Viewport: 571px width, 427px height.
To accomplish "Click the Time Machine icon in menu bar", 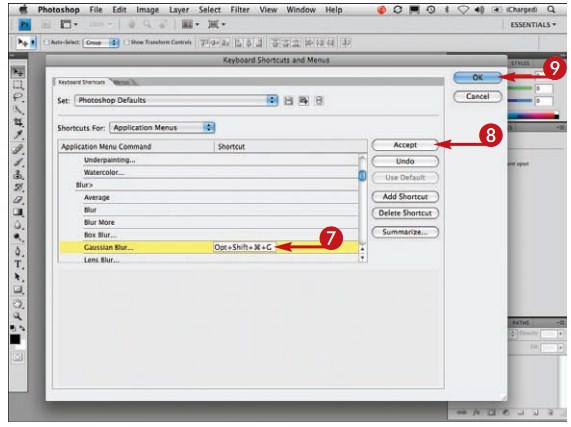I will (431, 10).
